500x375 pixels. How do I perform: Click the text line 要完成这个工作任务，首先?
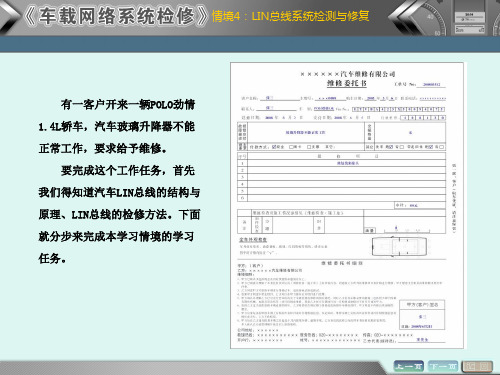point(128,170)
